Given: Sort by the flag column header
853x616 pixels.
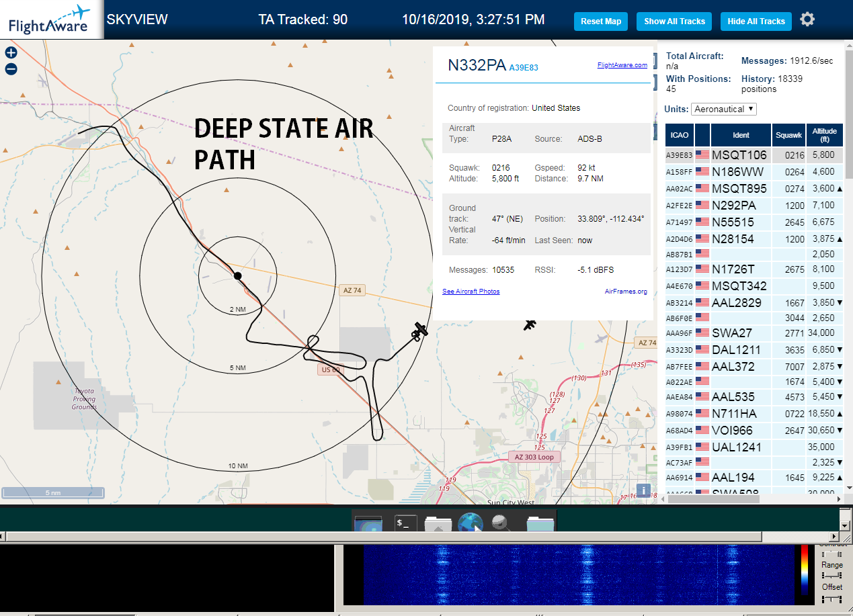Looking at the screenshot, I should click(x=702, y=135).
